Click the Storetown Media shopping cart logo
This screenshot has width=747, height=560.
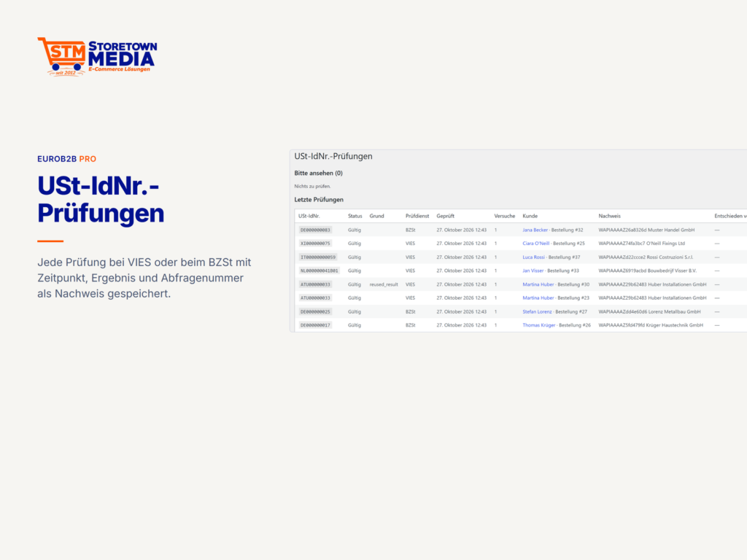pos(97,57)
